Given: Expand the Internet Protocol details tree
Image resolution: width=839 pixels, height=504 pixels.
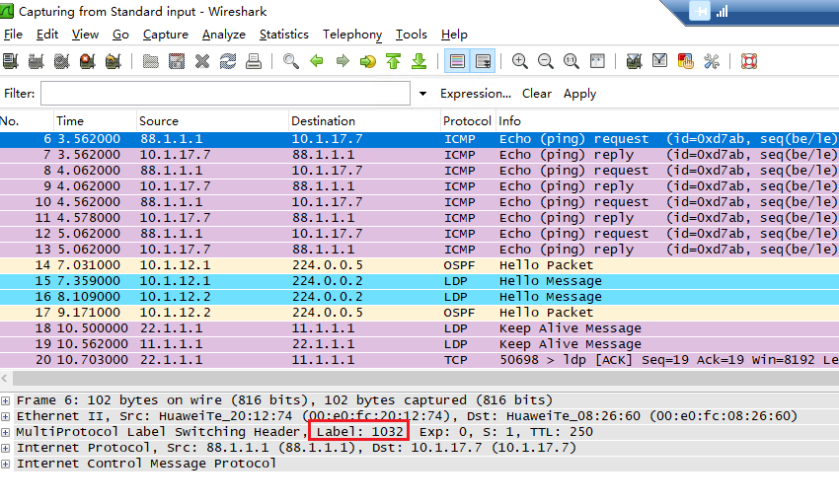Looking at the screenshot, I should pos(5,448).
